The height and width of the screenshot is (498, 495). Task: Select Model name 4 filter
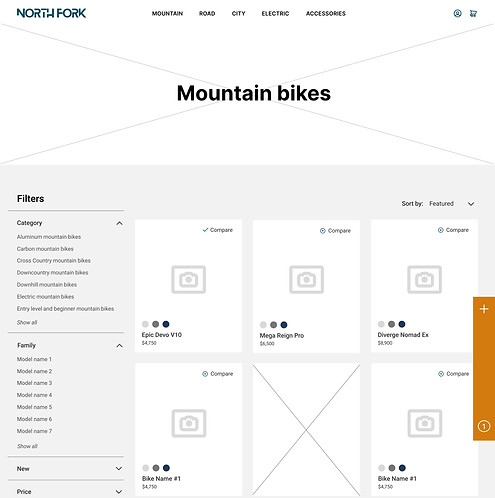[x=34, y=395]
